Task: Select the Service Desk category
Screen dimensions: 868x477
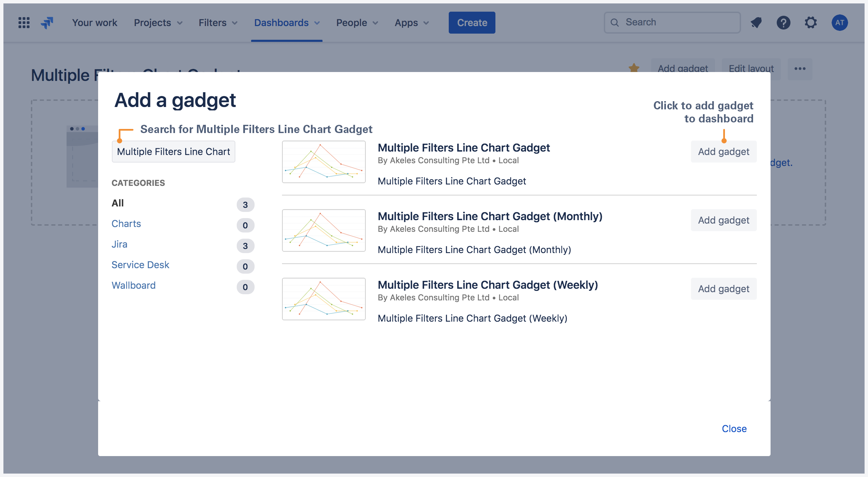Action: coord(140,265)
